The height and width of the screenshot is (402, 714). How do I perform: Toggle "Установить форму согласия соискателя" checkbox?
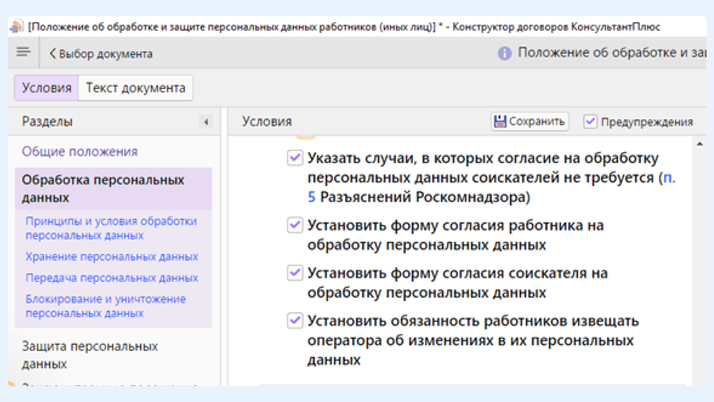(294, 273)
